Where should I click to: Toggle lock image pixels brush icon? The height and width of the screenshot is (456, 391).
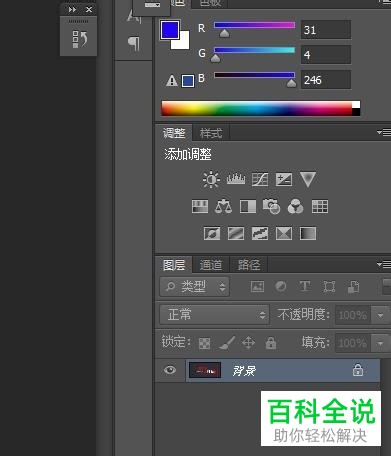227,343
